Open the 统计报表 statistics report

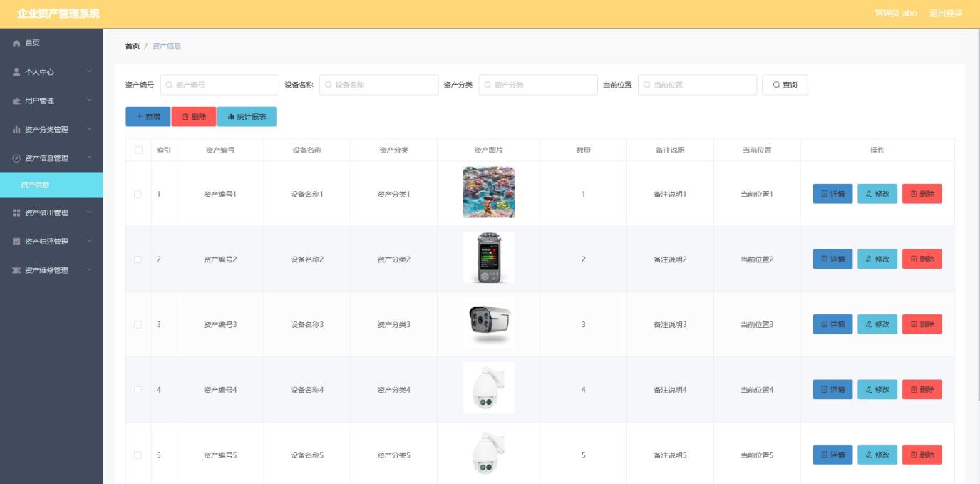247,116
